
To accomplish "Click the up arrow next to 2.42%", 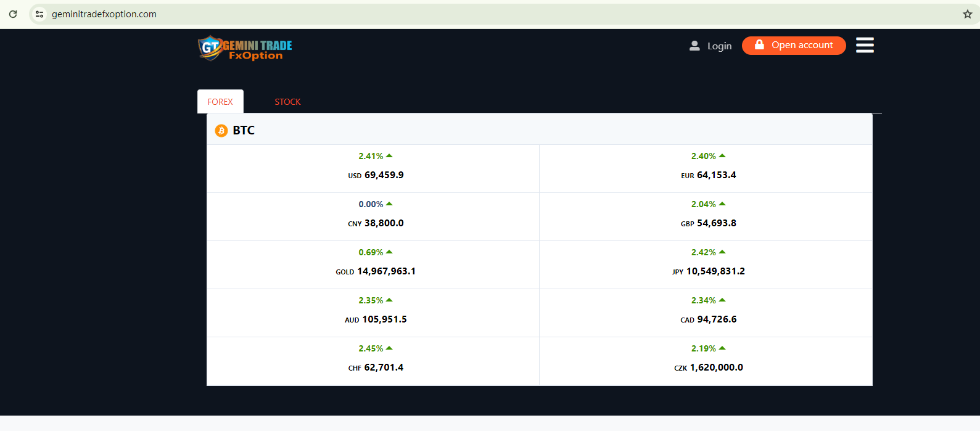I will click(x=722, y=252).
